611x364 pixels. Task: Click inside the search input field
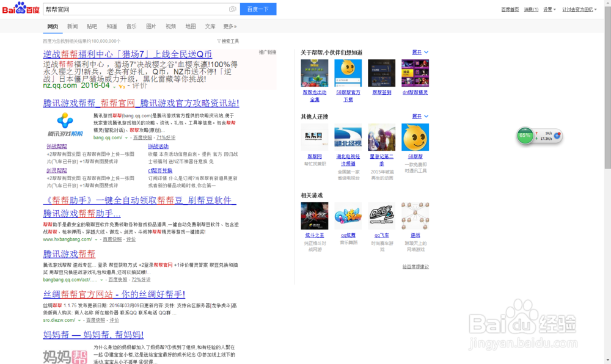click(122, 9)
